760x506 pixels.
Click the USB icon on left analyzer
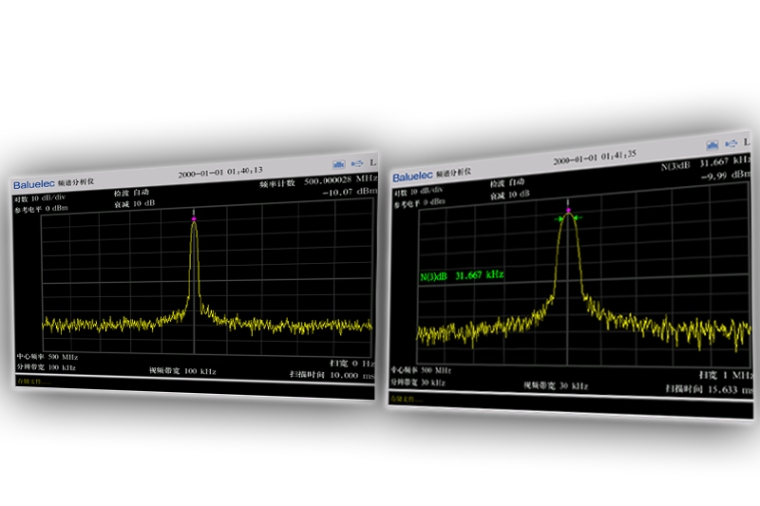[x=356, y=162]
